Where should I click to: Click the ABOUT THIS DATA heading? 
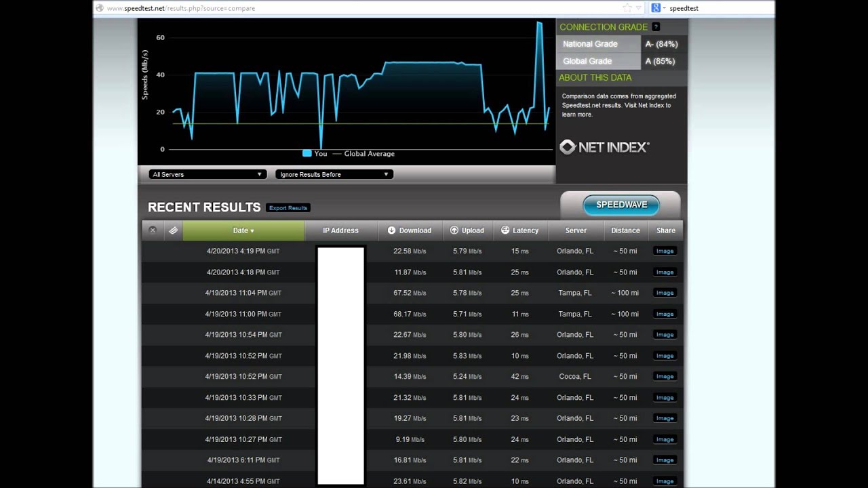pyautogui.click(x=595, y=78)
